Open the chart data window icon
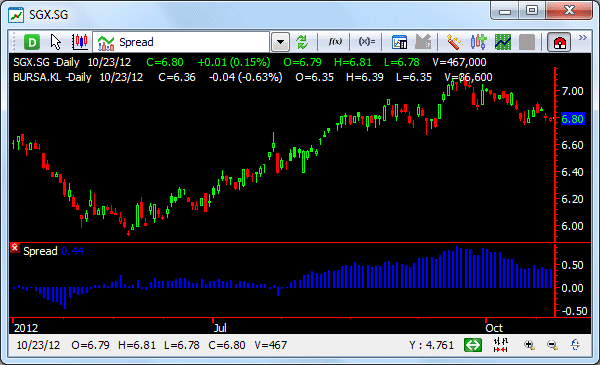The height and width of the screenshot is (365, 600). 399,42
